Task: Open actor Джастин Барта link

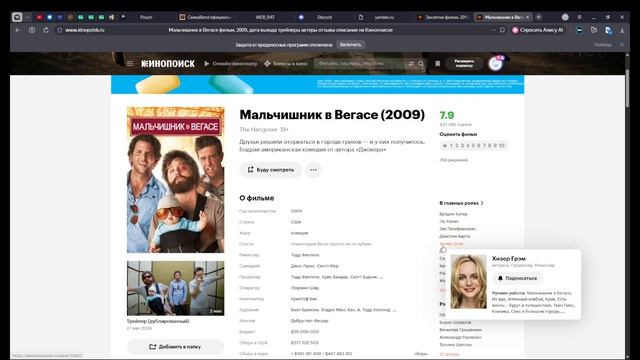Action: click(454, 236)
